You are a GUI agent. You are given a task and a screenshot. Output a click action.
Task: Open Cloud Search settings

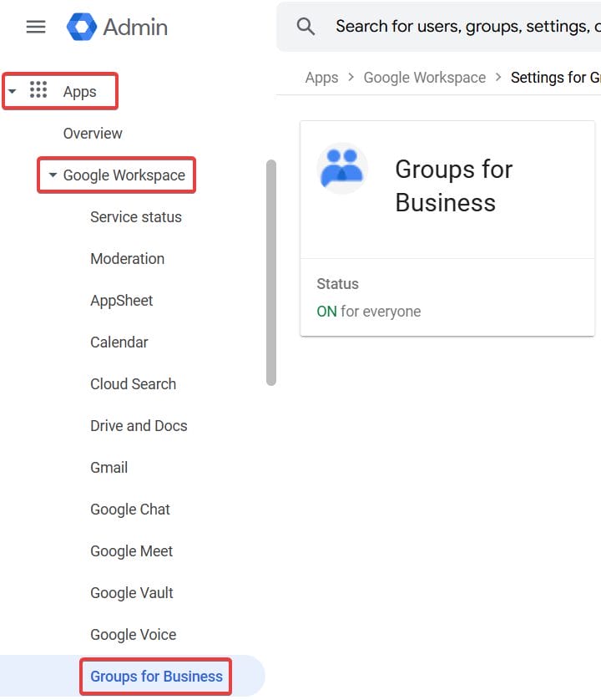134,384
